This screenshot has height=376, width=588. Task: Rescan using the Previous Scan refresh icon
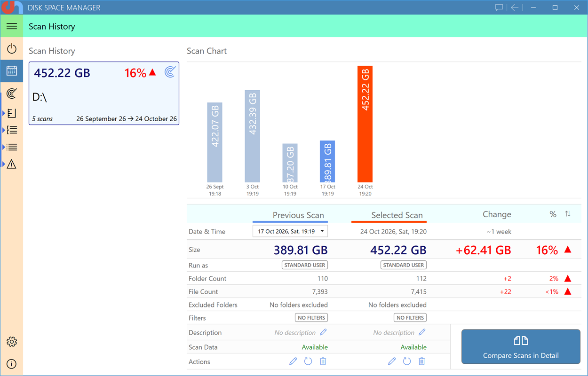coord(308,361)
